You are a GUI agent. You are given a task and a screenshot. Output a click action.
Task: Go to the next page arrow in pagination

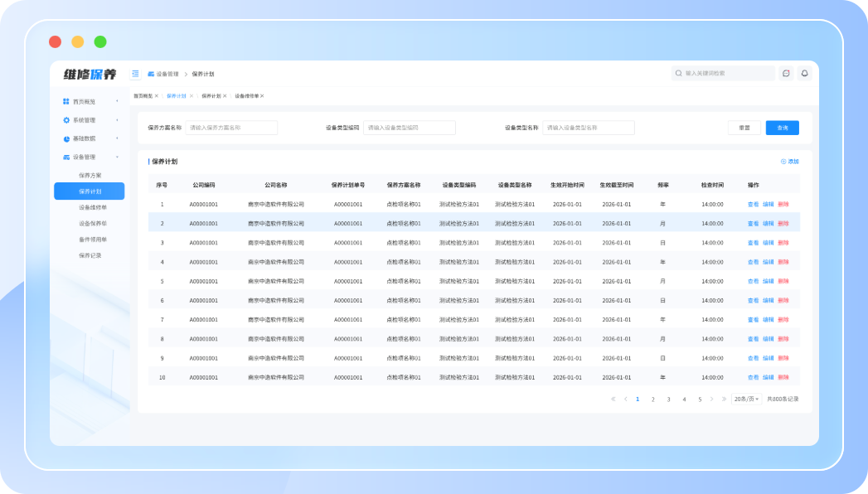(712, 399)
